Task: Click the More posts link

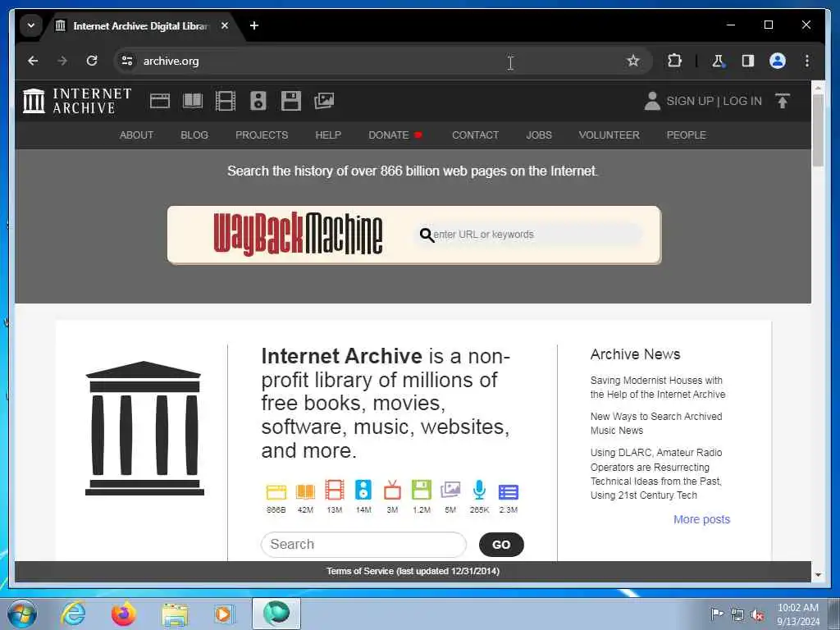Action: pyautogui.click(x=702, y=519)
